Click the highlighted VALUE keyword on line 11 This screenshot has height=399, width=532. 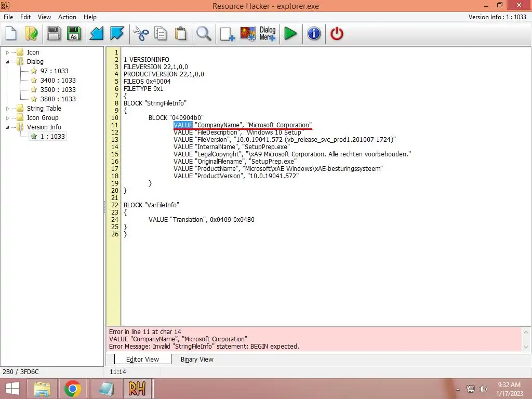click(x=183, y=125)
